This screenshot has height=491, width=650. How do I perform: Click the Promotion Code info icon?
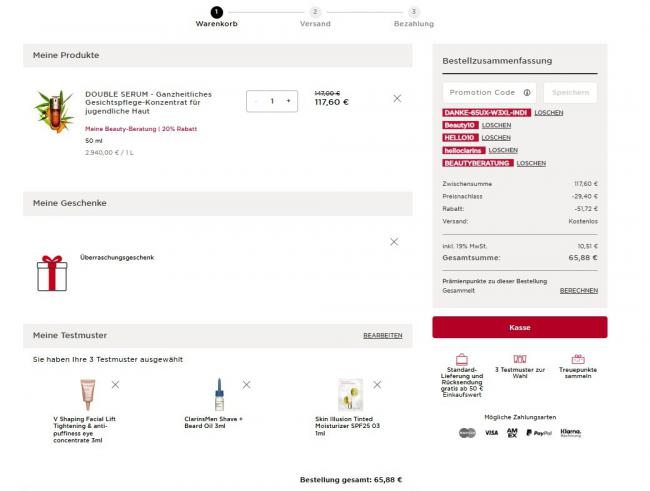pos(527,92)
